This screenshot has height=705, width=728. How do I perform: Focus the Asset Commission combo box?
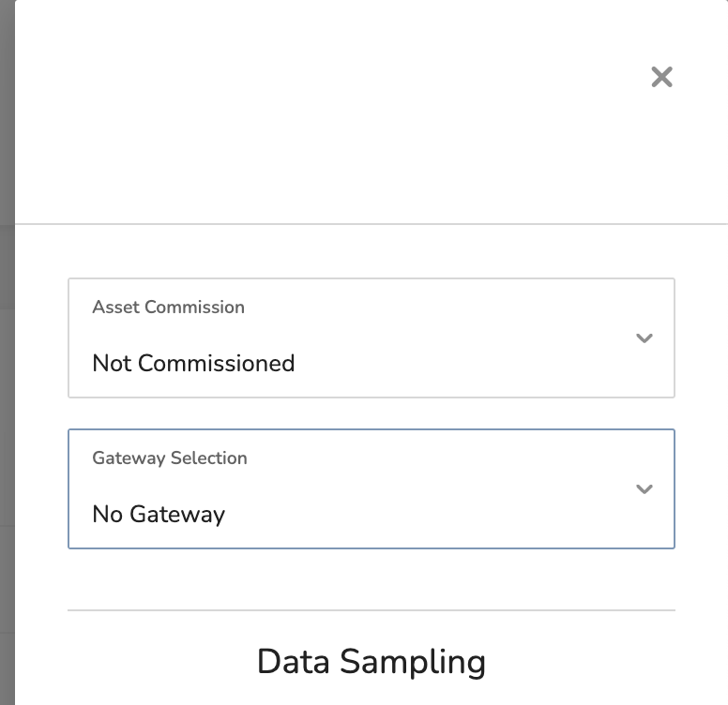pos(371,338)
